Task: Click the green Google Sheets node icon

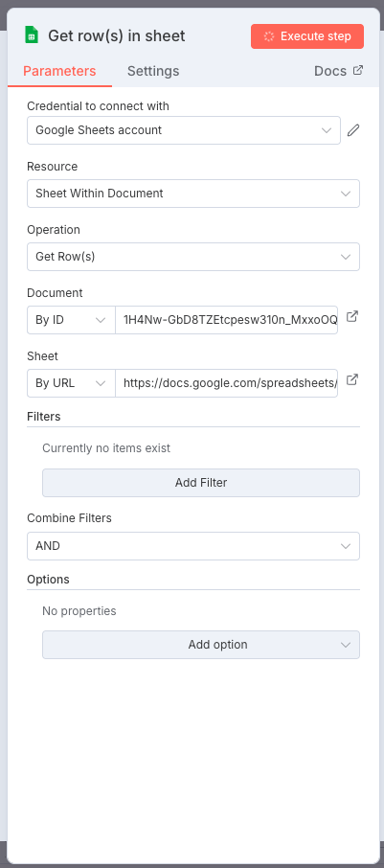Action: [32, 36]
